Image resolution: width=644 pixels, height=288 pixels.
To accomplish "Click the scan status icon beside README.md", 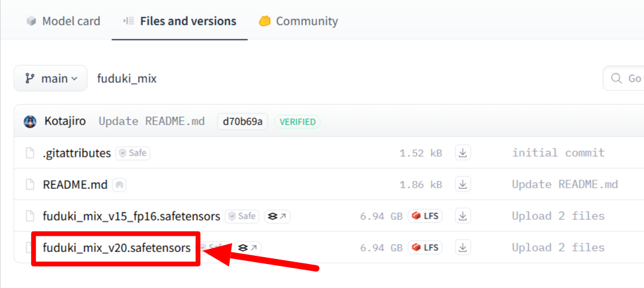I will pos(119,185).
